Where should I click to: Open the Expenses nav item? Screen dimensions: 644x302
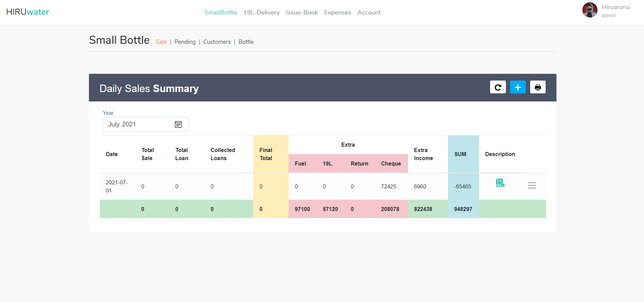tap(337, 12)
